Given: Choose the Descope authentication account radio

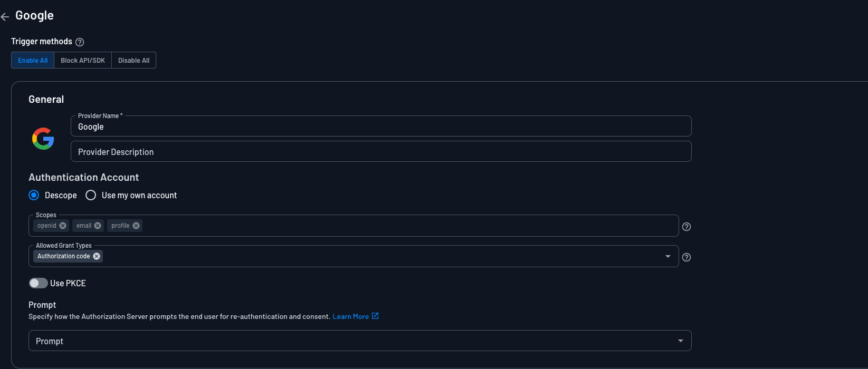Looking at the screenshot, I should [34, 195].
